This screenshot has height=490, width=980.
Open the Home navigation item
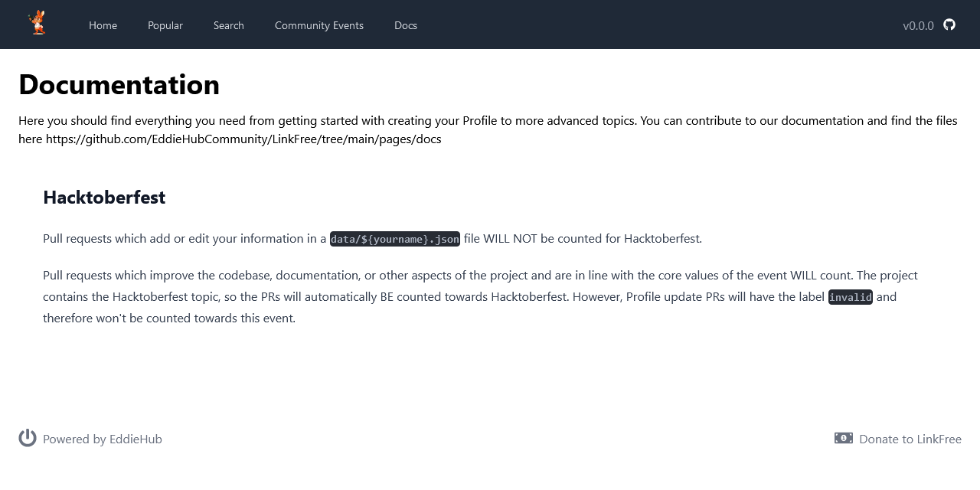tap(103, 25)
